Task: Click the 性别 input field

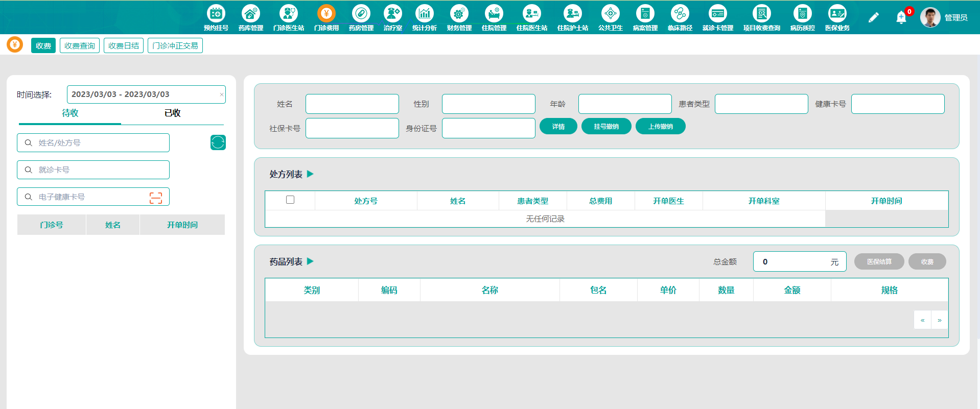Action: pos(488,104)
